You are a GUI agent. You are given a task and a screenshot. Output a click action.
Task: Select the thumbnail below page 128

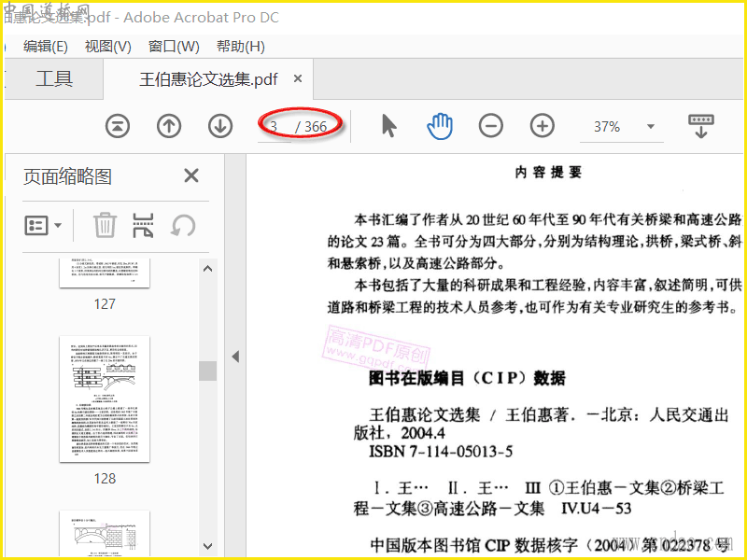point(105,534)
